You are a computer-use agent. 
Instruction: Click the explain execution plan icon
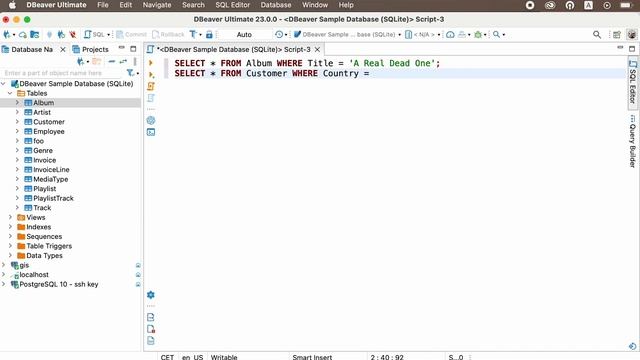pos(151,98)
